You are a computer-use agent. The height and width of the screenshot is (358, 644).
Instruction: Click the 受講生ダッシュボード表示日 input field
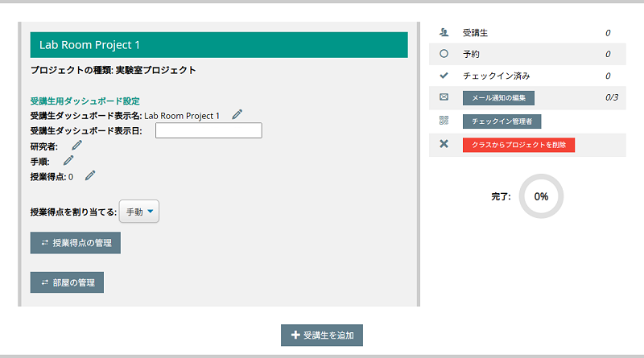pos(208,130)
